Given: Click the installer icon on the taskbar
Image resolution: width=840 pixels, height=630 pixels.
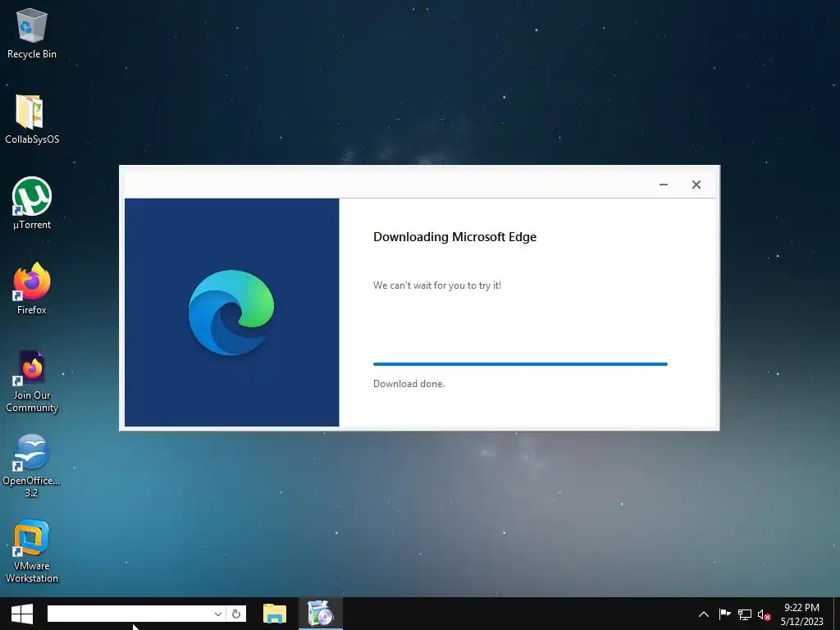Looking at the screenshot, I should [321, 614].
